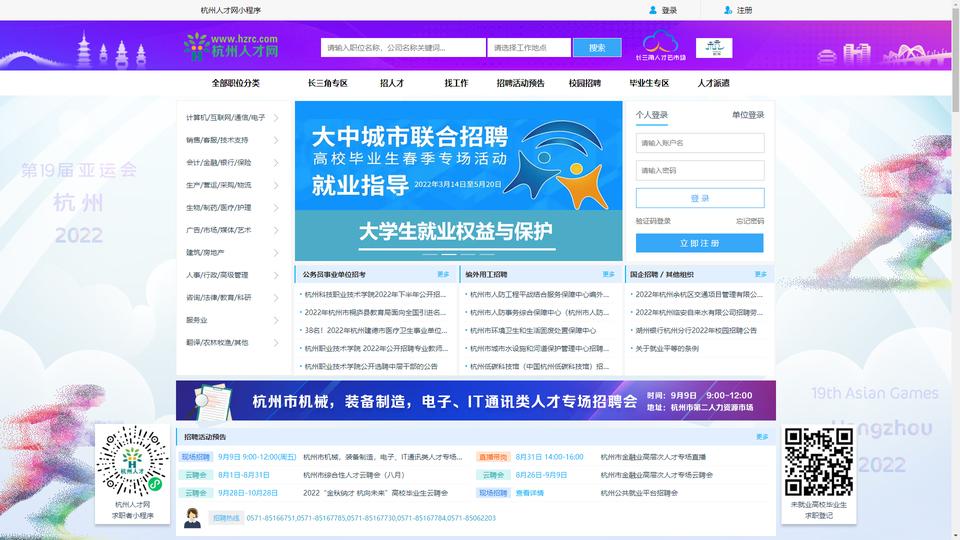Open 毕业生专区 navigation item

649,83
